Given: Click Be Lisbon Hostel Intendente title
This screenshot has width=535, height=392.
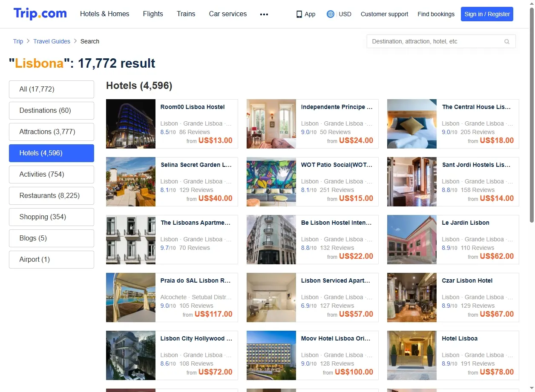Looking at the screenshot, I should [337, 223].
